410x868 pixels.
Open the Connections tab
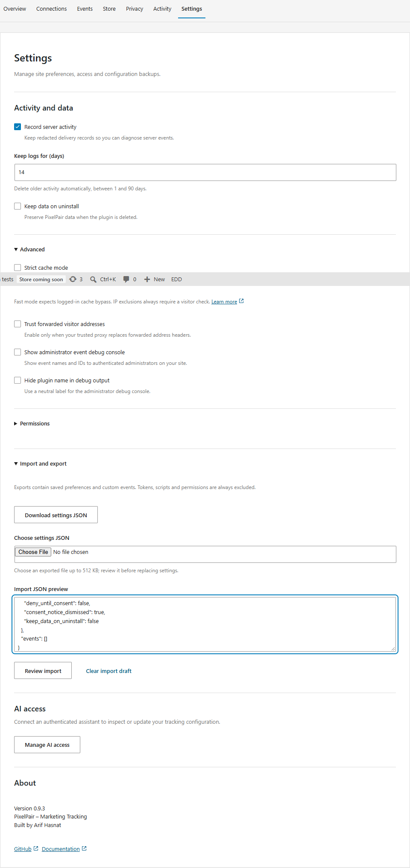(52, 9)
